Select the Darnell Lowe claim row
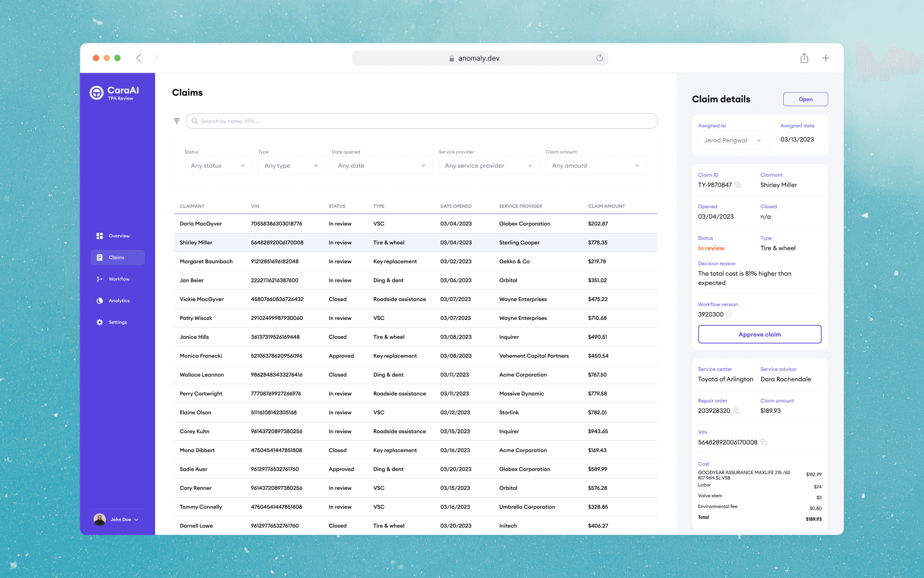Screen dimensions: 924x578 pos(415,526)
